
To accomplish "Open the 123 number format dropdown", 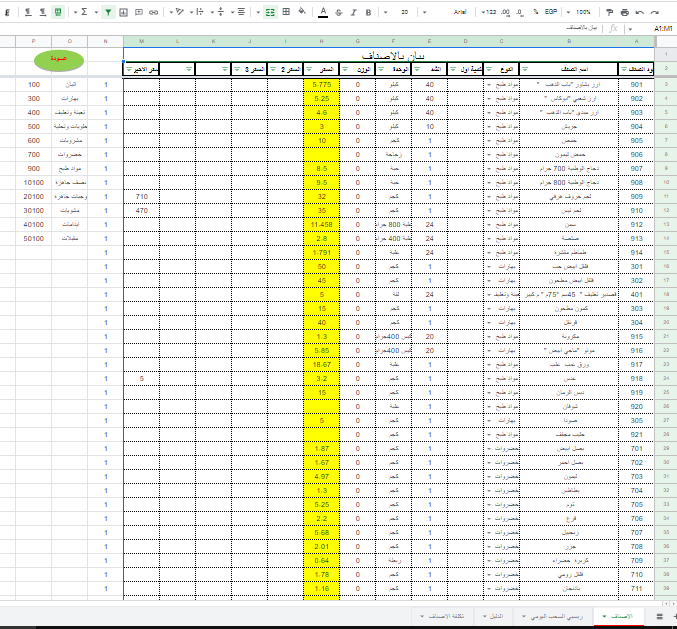I will 491,12.
